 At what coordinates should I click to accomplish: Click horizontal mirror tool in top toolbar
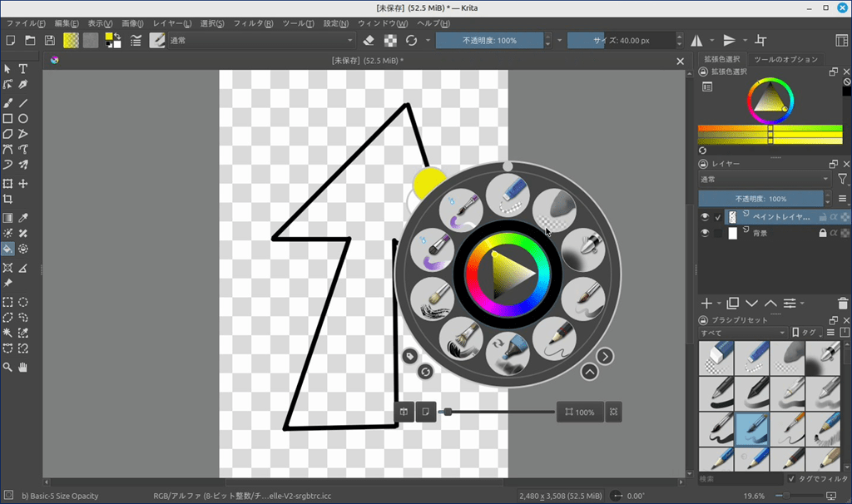tap(696, 40)
